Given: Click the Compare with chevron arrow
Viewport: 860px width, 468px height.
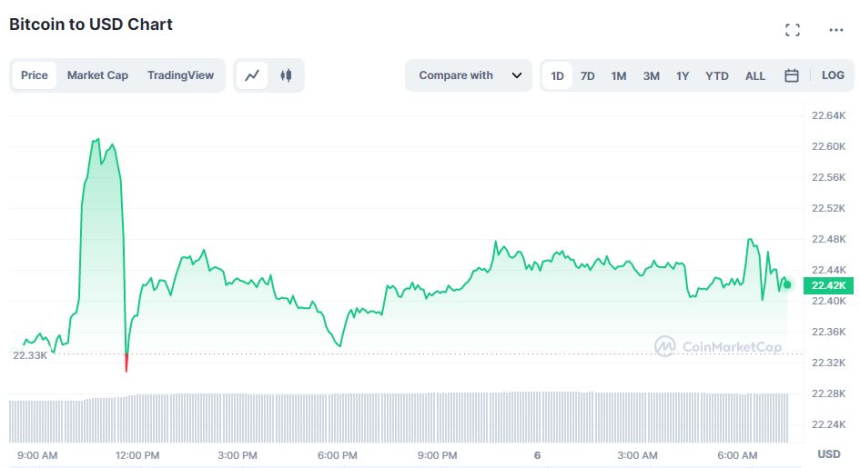Looking at the screenshot, I should tap(516, 75).
